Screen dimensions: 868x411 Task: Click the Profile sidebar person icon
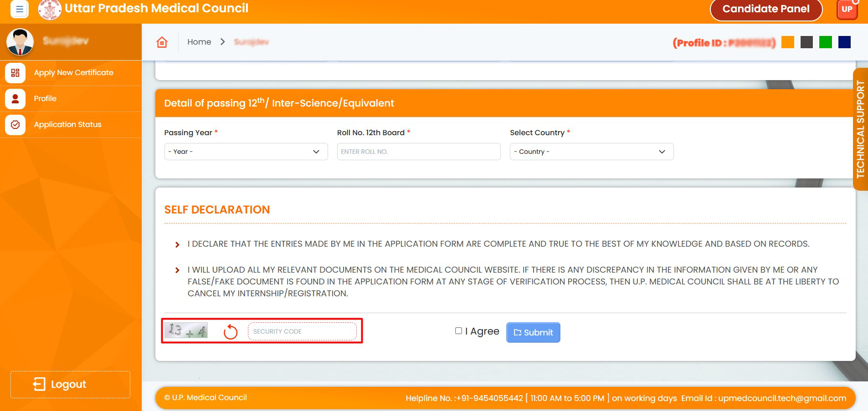(15, 99)
